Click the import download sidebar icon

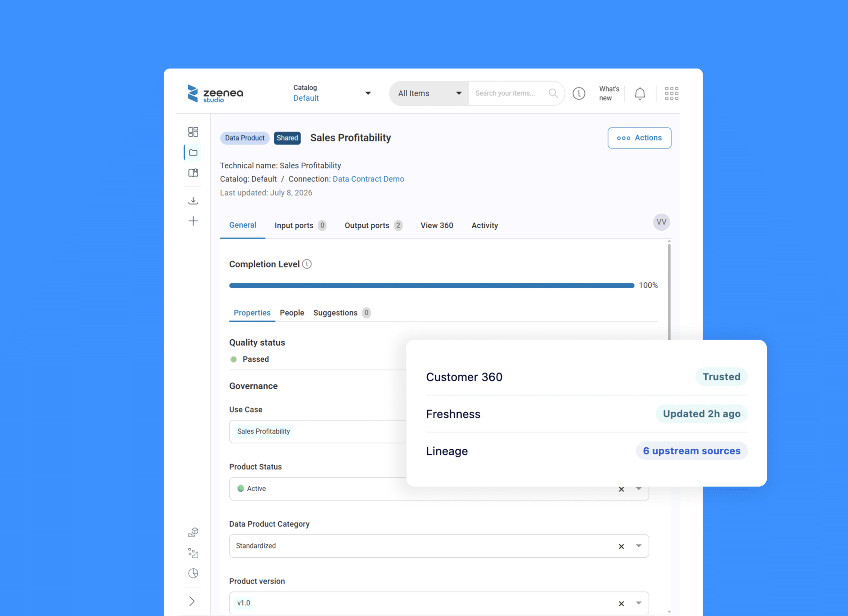pos(193,201)
